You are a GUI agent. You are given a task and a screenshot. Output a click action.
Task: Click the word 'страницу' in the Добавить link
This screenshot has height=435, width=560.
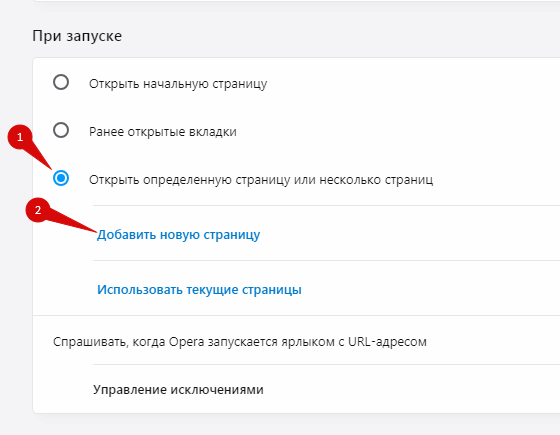coord(231,235)
